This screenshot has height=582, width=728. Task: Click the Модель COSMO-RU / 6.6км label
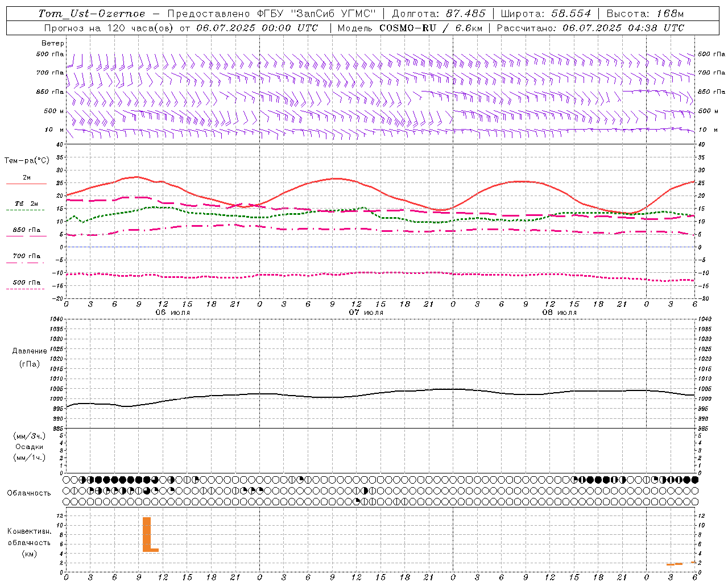click(409, 28)
